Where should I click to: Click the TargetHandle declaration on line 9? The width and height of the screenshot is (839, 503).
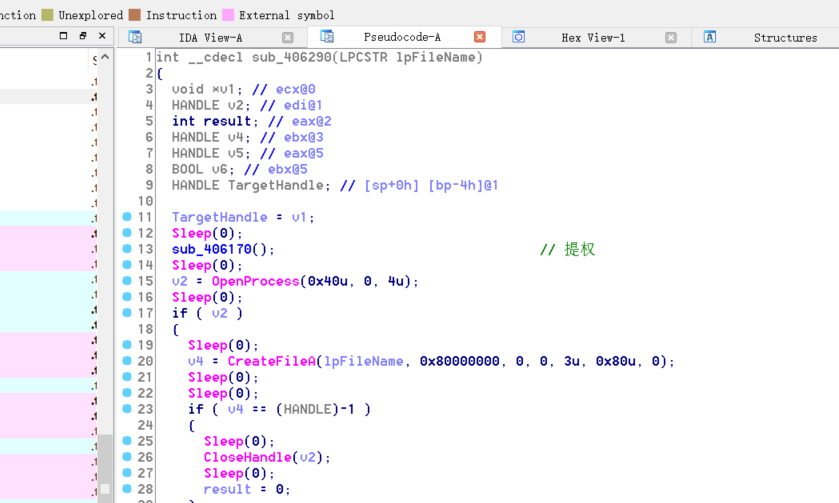(276, 186)
